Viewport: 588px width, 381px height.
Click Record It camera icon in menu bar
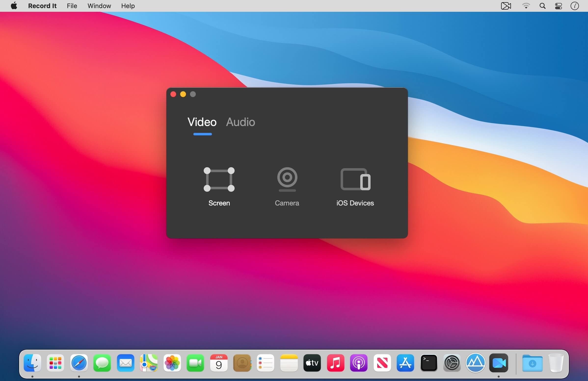506,6
